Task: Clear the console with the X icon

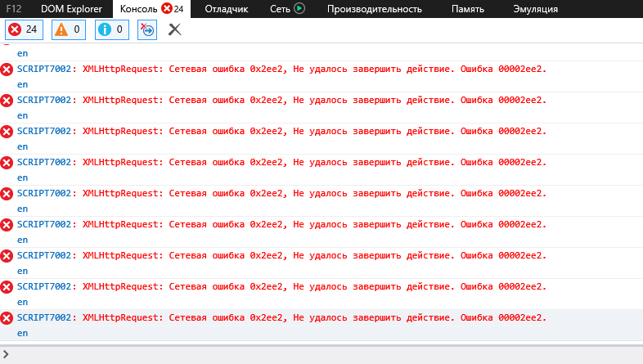Action: [x=175, y=29]
